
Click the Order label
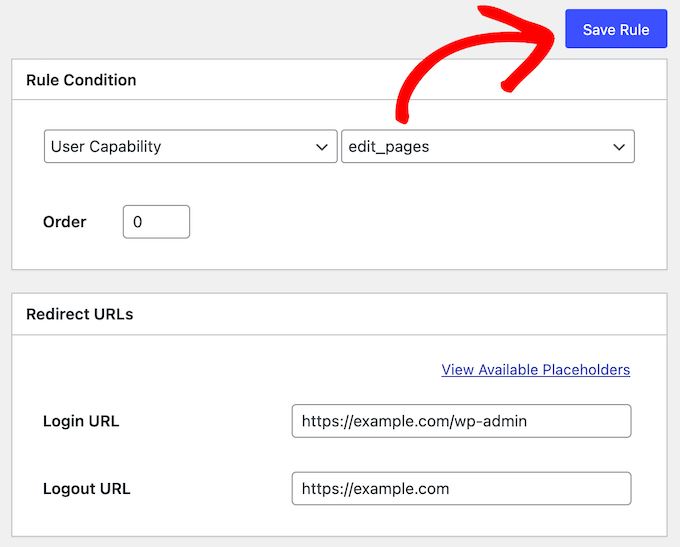click(65, 222)
